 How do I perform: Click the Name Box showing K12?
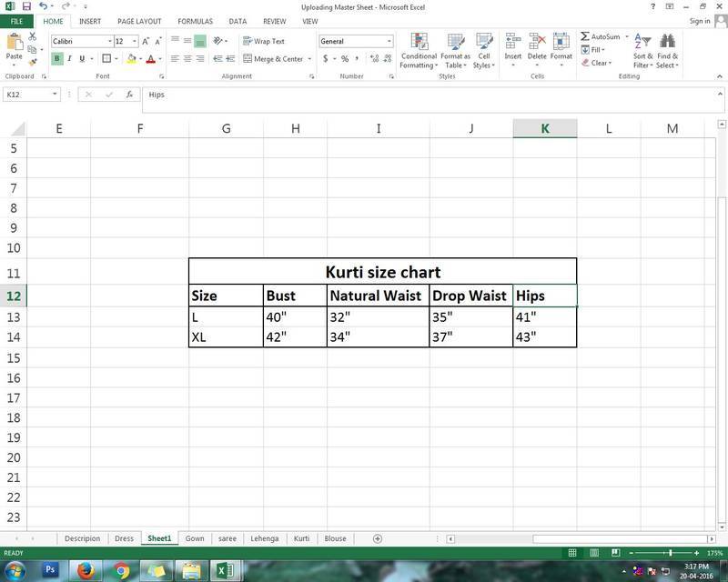27,95
